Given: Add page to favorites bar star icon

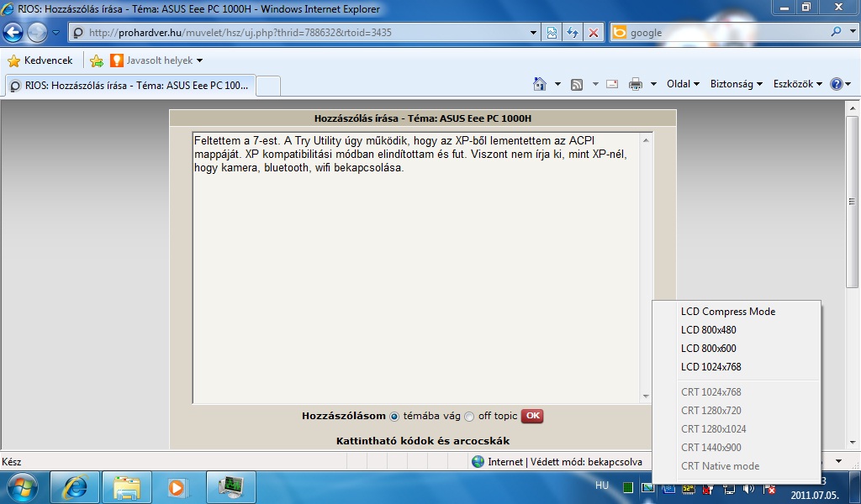Looking at the screenshot, I should (x=97, y=60).
